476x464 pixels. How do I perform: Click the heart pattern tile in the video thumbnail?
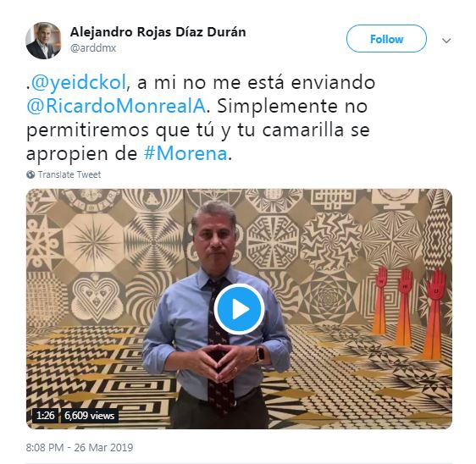pos(96,298)
